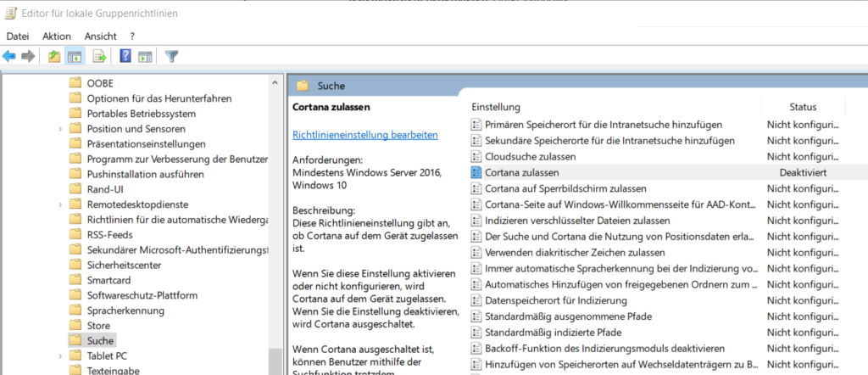Select Programm zur Verbesserung der Benutzer folder
Image resolution: width=868 pixels, height=375 pixels.
(x=177, y=159)
